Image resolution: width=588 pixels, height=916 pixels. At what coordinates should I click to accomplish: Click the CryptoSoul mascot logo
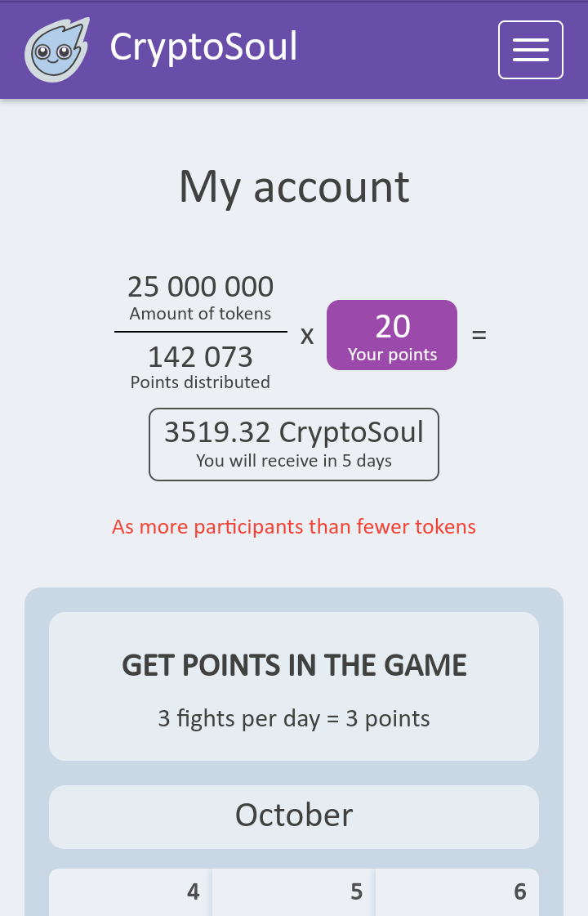(x=56, y=51)
